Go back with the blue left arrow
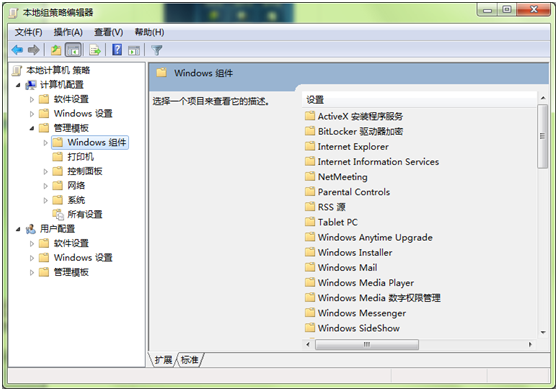The width and height of the screenshot is (558, 391). pyautogui.click(x=17, y=50)
